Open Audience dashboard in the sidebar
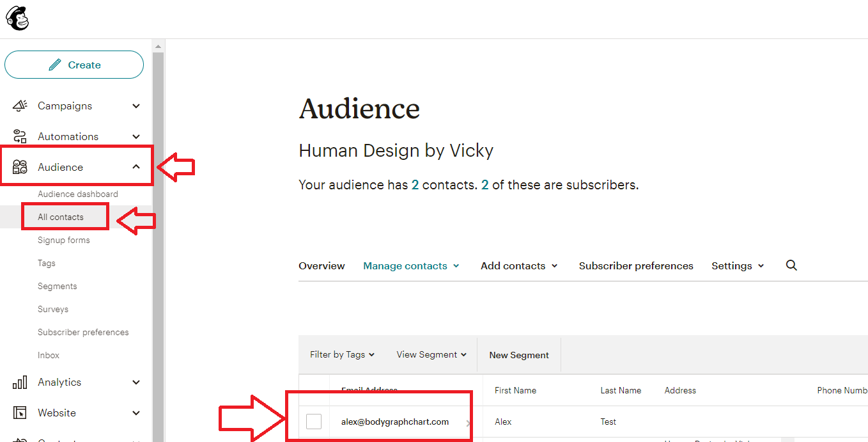Viewport: 868px width, 442px height. coord(78,194)
